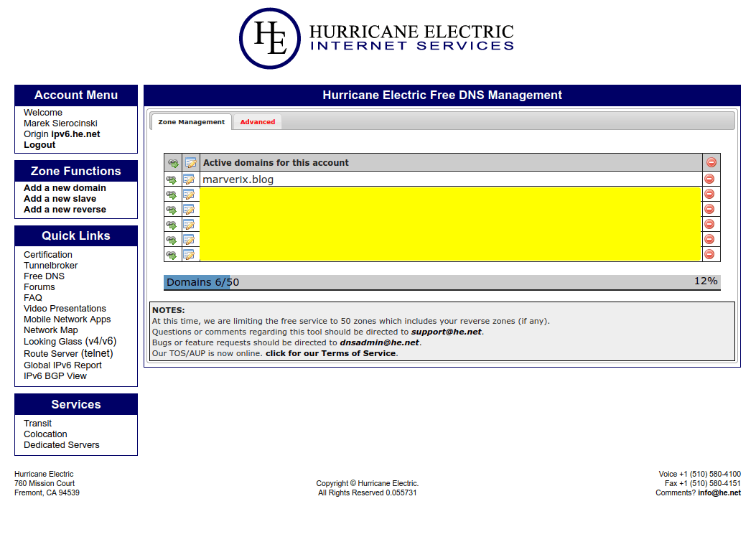Click Add a new domain
Screen dimensions: 756x537
click(x=65, y=188)
